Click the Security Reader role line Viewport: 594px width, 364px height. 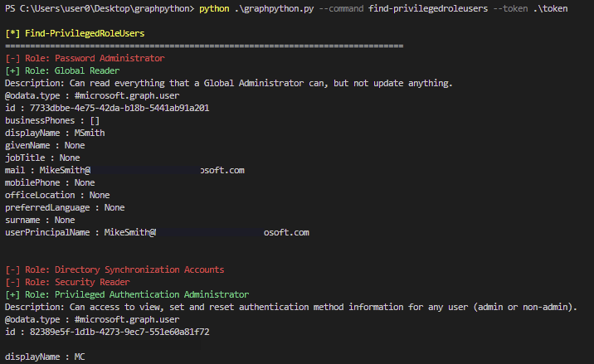click(x=72, y=282)
